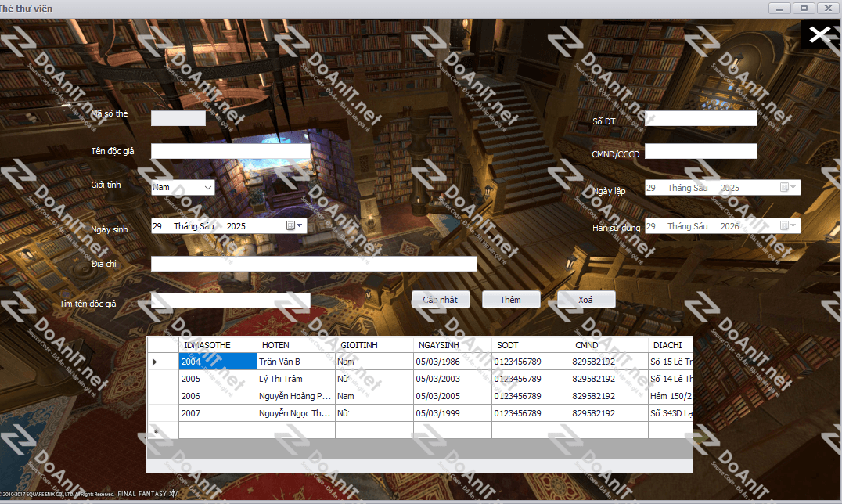Select the address cell Hẻm 150/2

[671, 396]
